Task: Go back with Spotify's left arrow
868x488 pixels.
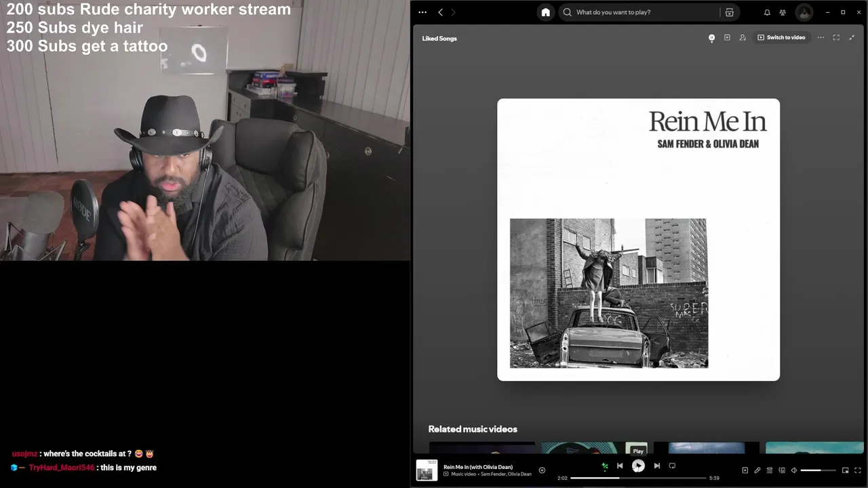Action: click(440, 12)
